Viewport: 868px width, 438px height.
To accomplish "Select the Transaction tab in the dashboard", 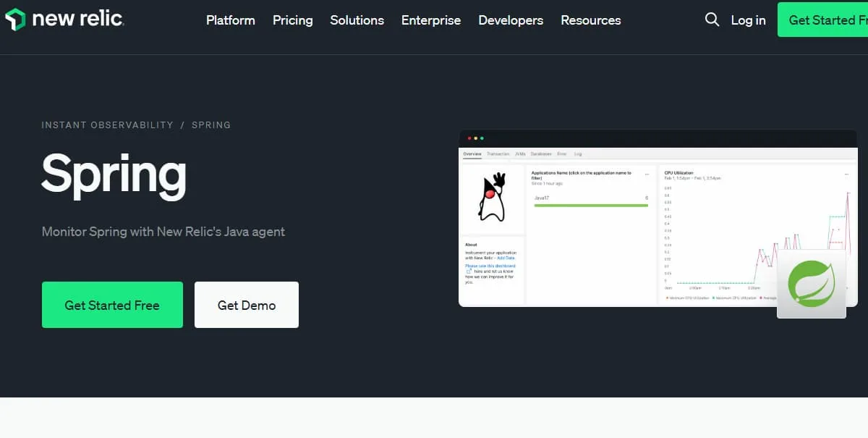I will point(497,153).
